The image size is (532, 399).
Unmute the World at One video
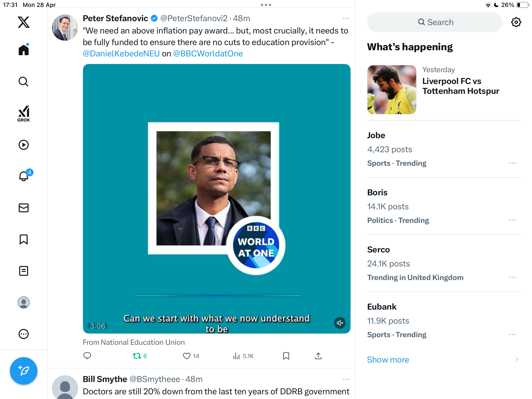click(x=340, y=323)
